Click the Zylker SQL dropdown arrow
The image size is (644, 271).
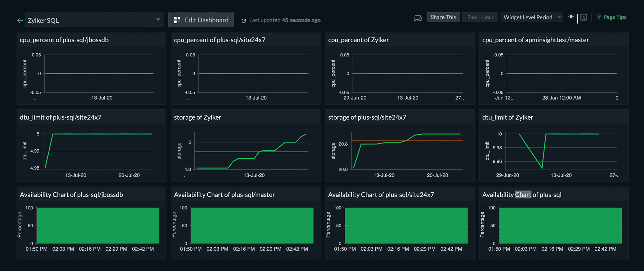click(158, 20)
